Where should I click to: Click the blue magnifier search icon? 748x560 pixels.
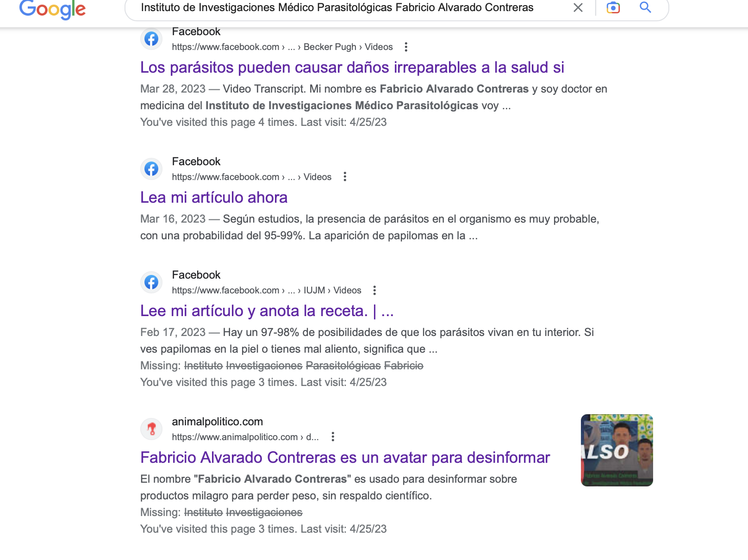point(645,7)
